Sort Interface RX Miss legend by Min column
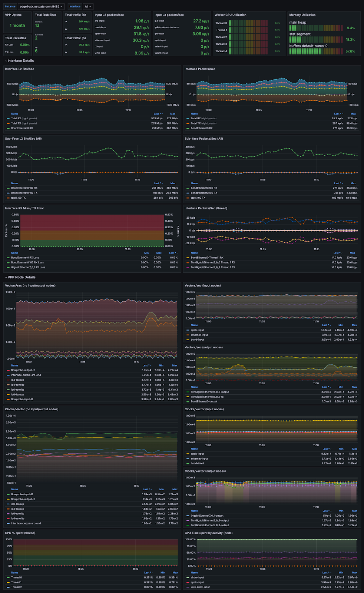The height and width of the screenshot is (593, 364). tap(146, 253)
